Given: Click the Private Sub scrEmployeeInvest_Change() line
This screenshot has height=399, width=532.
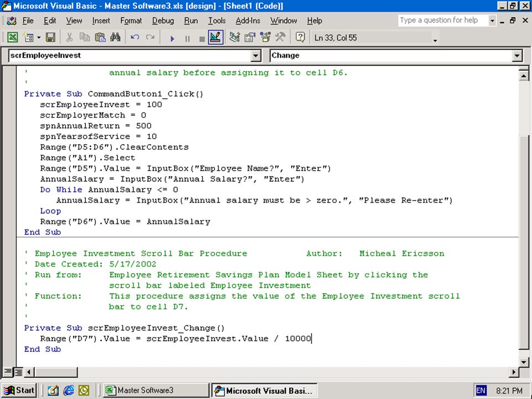Looking at the screenshot, I should coord(124,328).
